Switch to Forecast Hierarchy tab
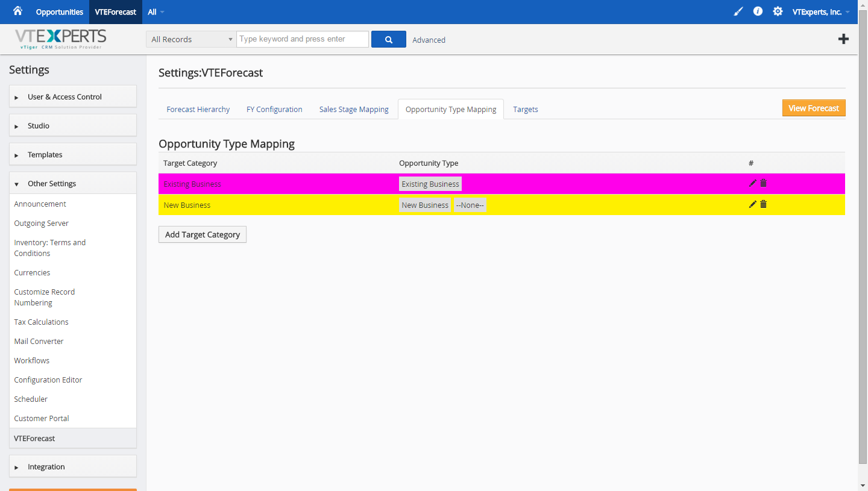The width and height of the screenshot is (868, 491). click(x=198, y=109)
